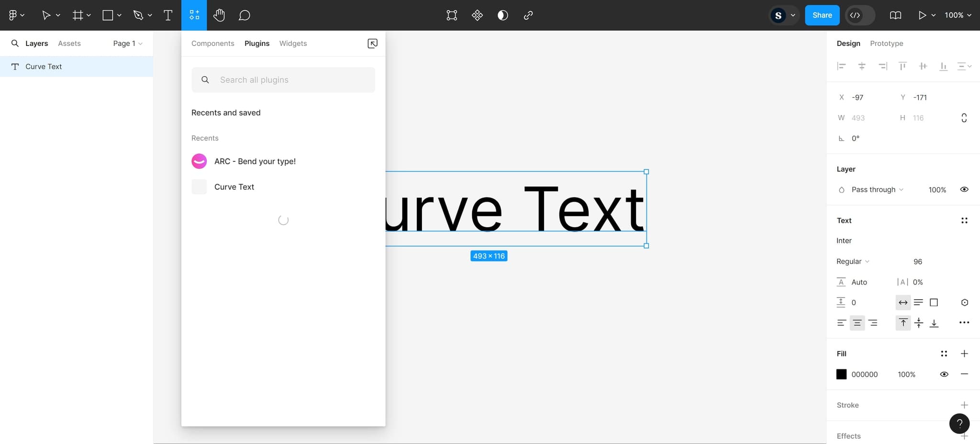This screenshot has width=980, height=444.
Task: Toggle layer visibility eye icon
Action: coord(964,190)
